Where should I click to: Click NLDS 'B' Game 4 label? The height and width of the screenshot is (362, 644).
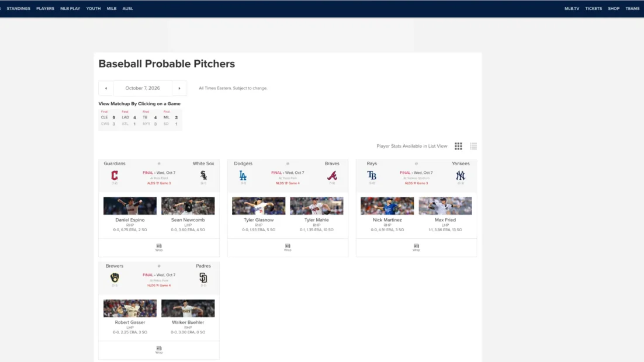(x=288, y=183)
